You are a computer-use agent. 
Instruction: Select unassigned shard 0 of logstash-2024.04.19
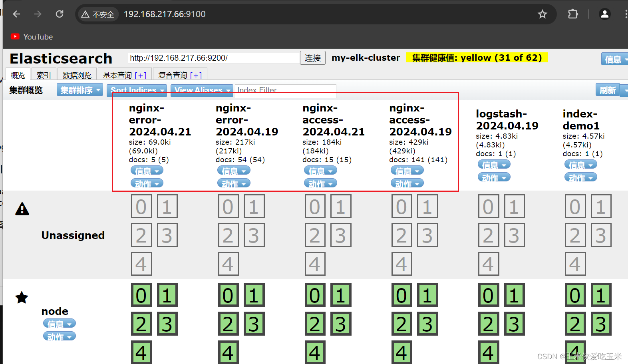pos(489,206)
